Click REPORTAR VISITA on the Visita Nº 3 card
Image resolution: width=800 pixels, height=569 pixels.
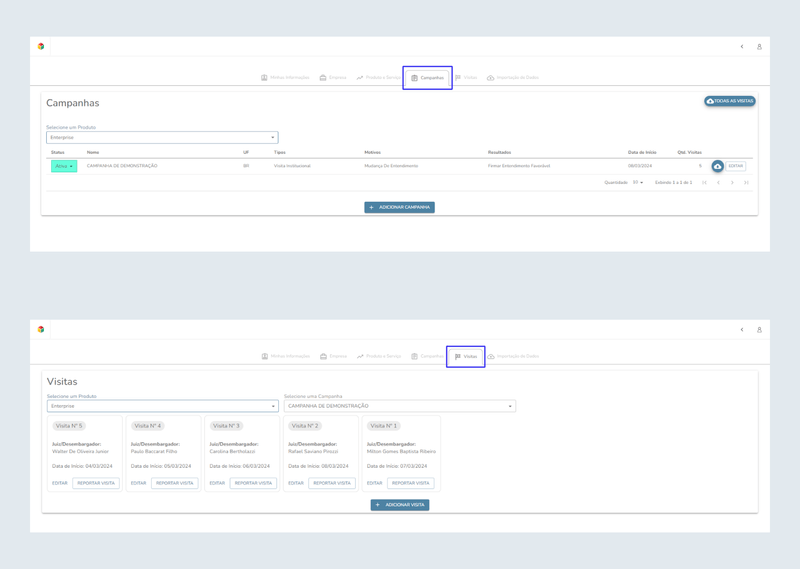tap(253, 483)
